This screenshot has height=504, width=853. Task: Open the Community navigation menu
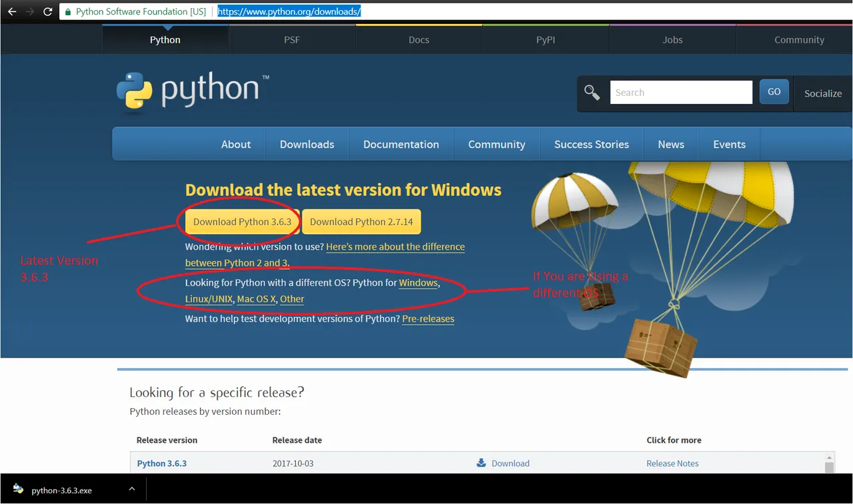coord(496,144)
